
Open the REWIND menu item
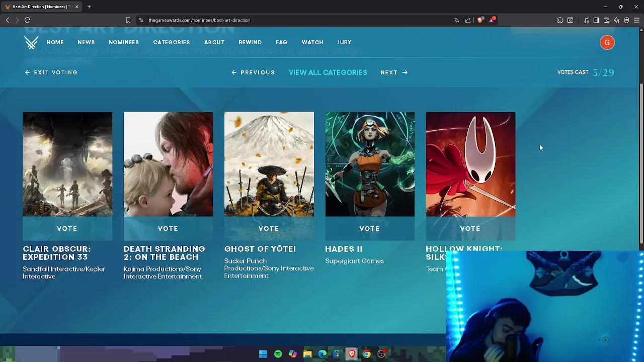(x=250, y=42)
